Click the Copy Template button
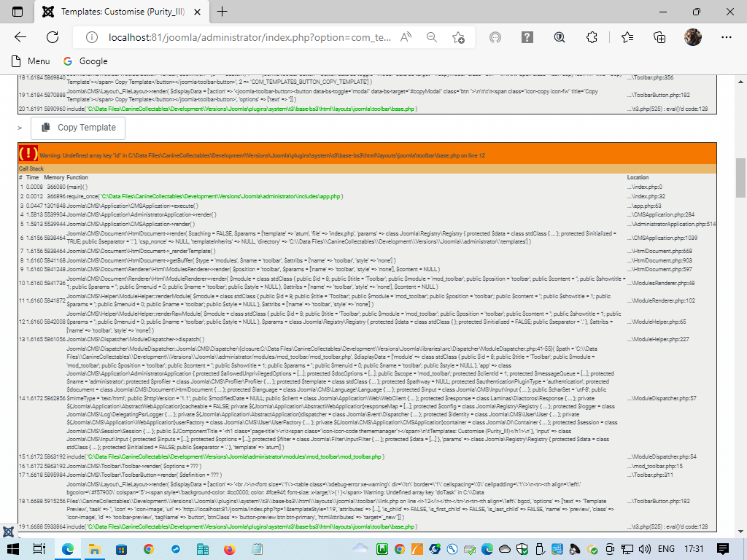This screenshot has width=747, height=560. click(78, 128)
